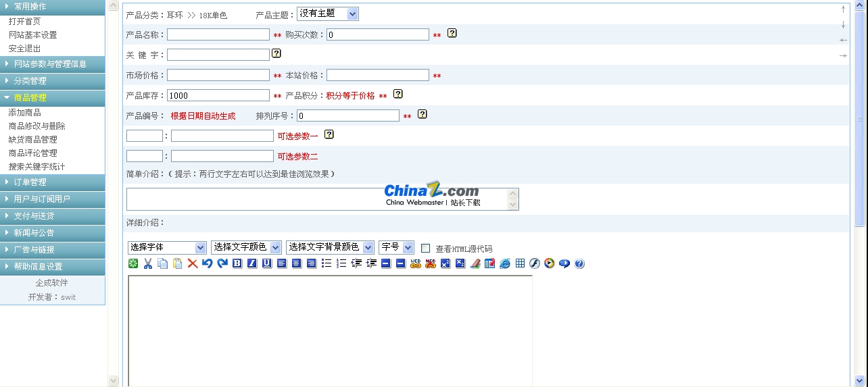Click the paste clipboard icon
This screenshot has width=868, height=387.
(x=178, y=263)
